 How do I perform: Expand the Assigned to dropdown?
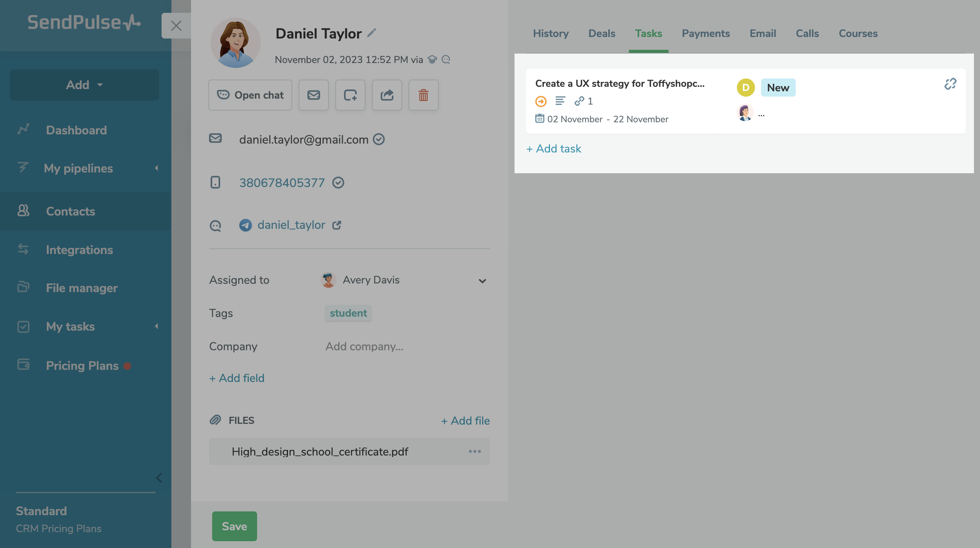pos(482,281)
